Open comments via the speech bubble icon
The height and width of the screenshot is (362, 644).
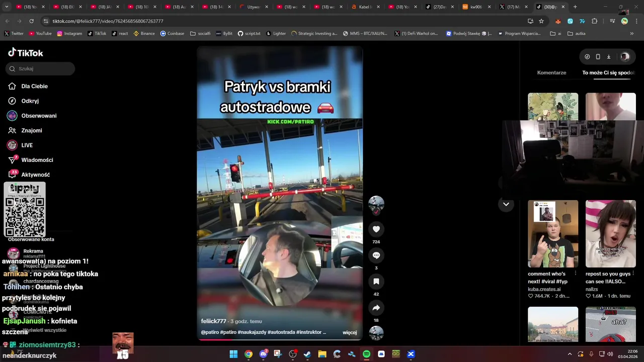coord(376,255)
